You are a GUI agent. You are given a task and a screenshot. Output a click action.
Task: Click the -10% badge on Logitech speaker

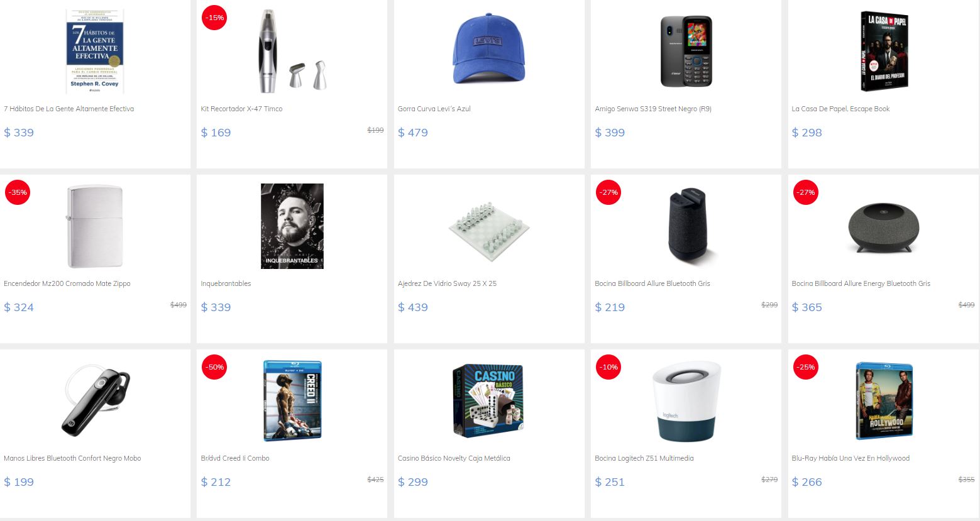608,367
